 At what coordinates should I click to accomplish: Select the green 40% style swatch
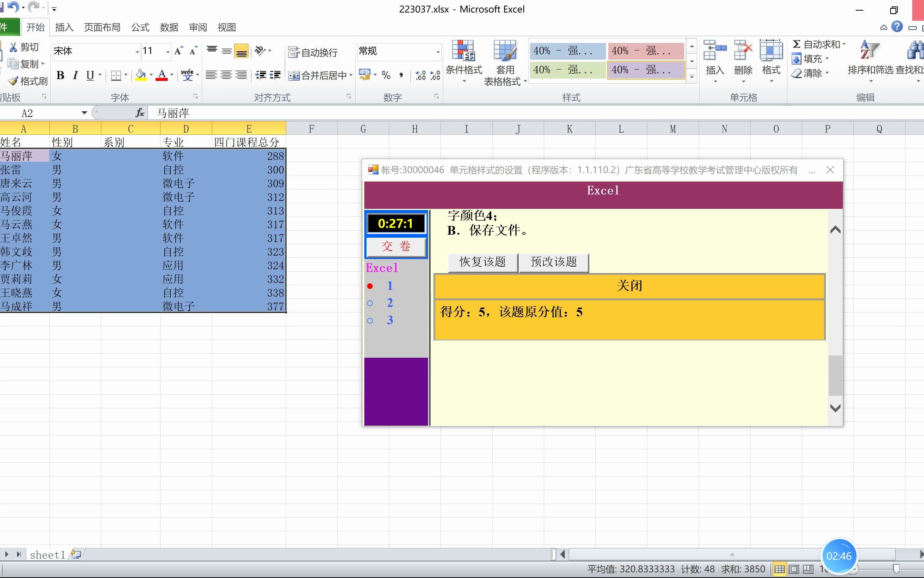point(567,70)
